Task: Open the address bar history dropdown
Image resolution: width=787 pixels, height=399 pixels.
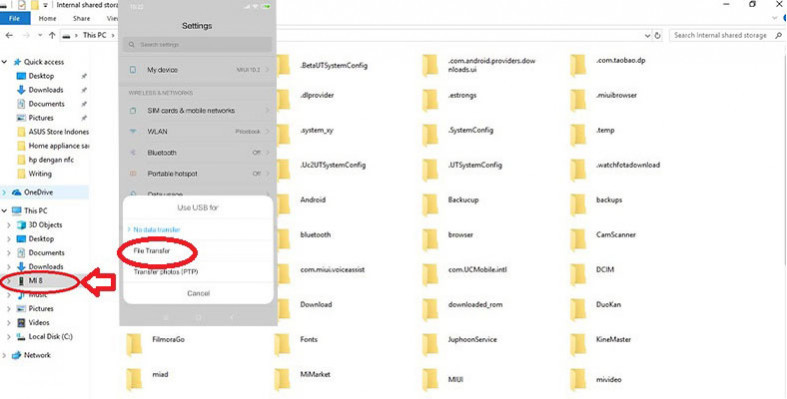Action: point(647,36)
